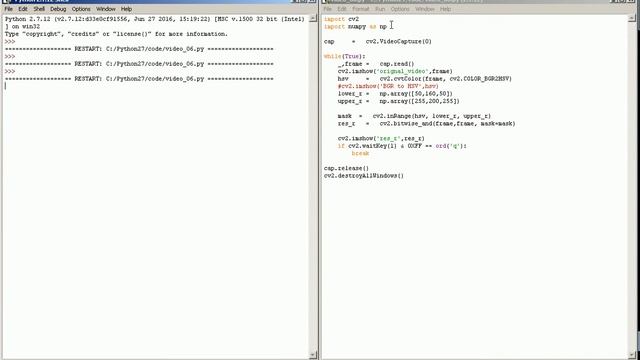The image size is (640, 360).
Task: Open Help menu in Python Shell window
Action: click(126, 9)
